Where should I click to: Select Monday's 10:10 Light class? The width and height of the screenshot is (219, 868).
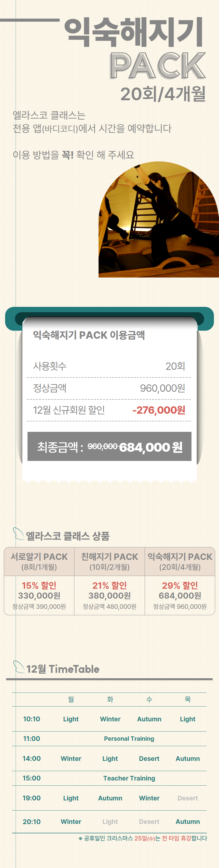coord(71,719)
